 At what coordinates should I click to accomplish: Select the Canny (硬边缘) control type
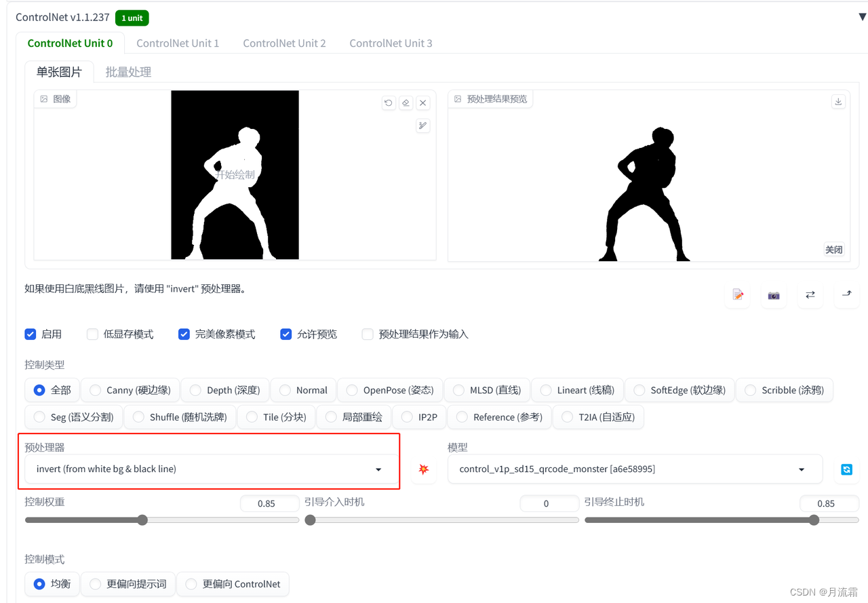coord(130,390)
